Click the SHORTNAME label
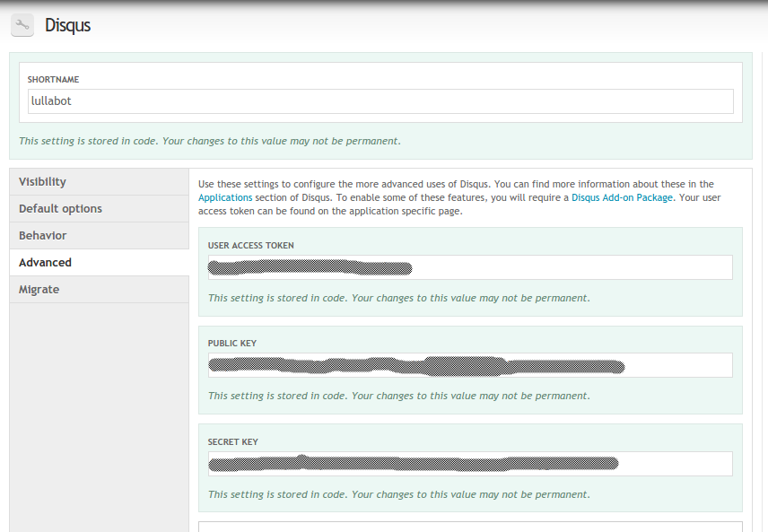 tap(54, 79)
